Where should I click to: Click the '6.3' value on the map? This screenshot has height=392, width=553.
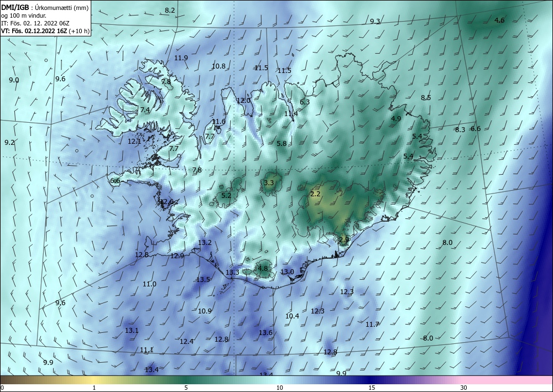pos(305,102)
